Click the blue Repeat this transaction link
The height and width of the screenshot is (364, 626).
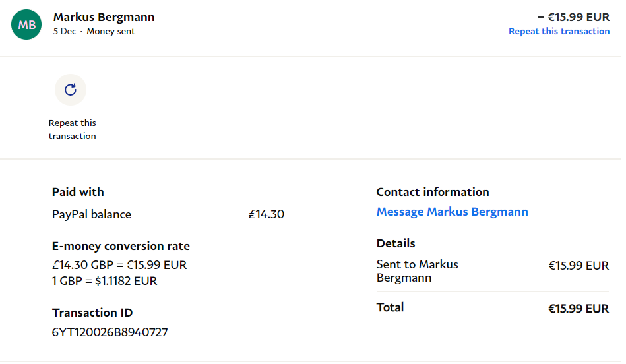coord(559,31)
